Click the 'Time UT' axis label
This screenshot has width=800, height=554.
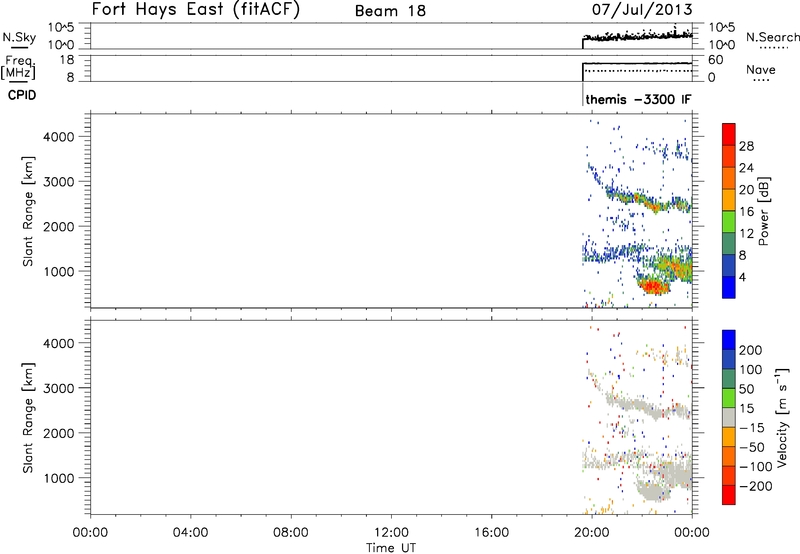391,548
